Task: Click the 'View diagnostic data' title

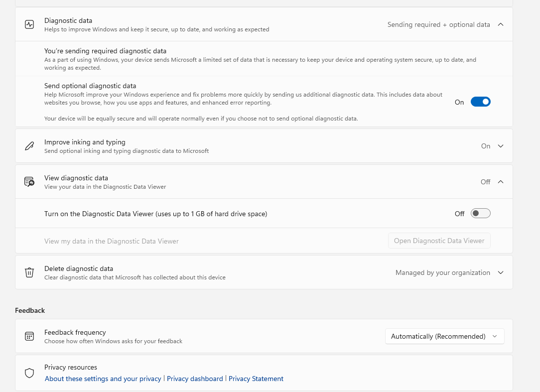Action: pyautogui.click(x=76, y=178)
